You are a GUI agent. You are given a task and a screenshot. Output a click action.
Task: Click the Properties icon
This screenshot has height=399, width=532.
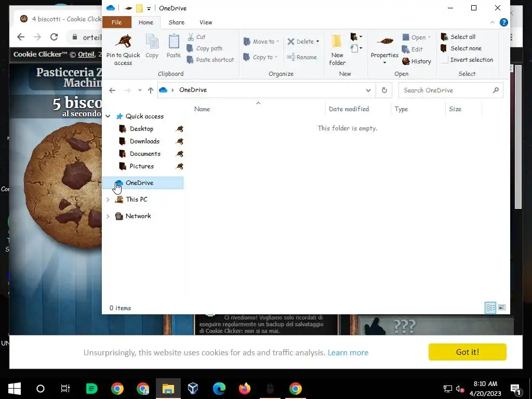point(384,42)
